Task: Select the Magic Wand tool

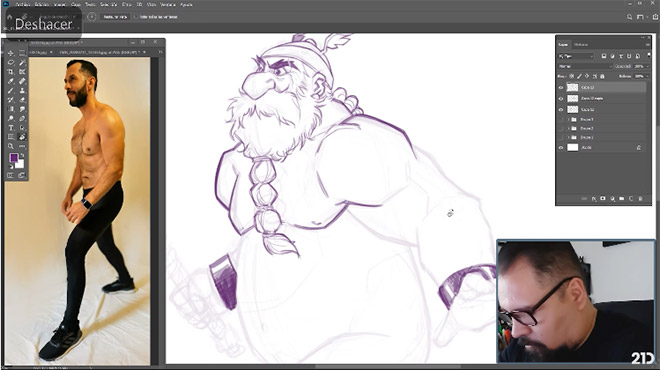Action: click(22, 63)
